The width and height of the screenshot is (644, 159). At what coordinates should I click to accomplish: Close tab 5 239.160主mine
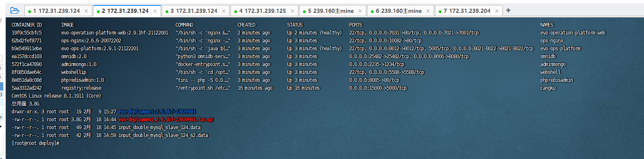coord(359,11)
